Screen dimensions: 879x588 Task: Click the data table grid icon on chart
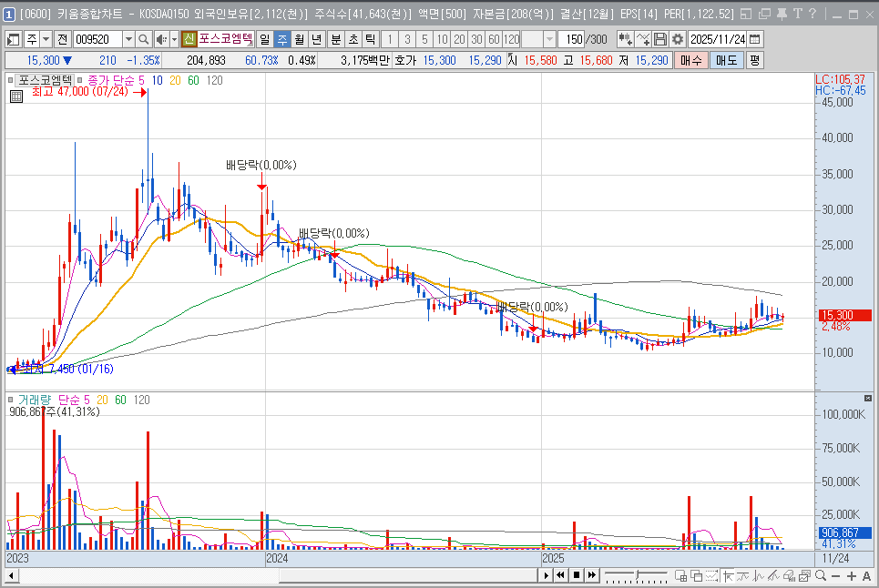[16, 96]
